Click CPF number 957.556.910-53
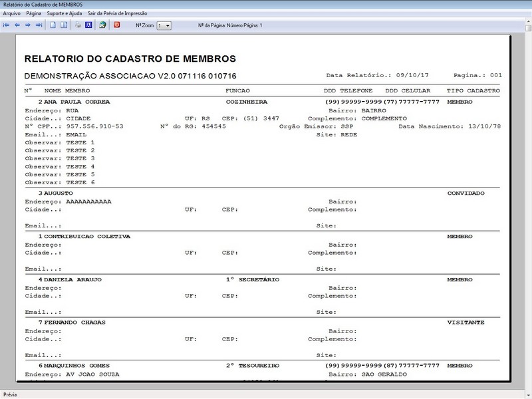Screen dimensions: 532x399 coord(94,126)
